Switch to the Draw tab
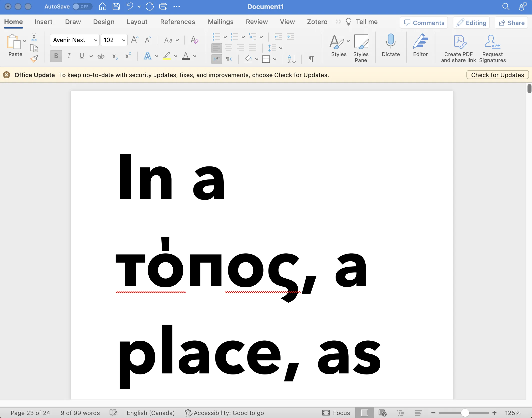The image size is (532, 418). 73,22
